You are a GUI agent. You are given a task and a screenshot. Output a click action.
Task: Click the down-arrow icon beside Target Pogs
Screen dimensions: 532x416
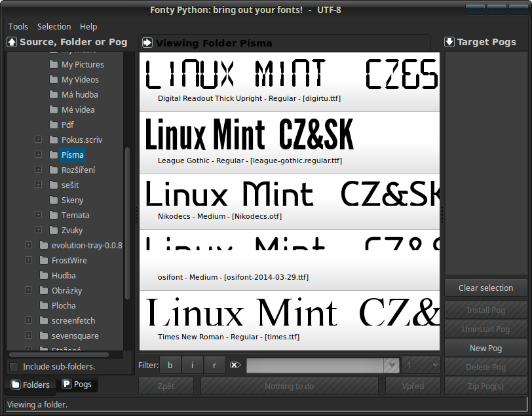[449, 42]
